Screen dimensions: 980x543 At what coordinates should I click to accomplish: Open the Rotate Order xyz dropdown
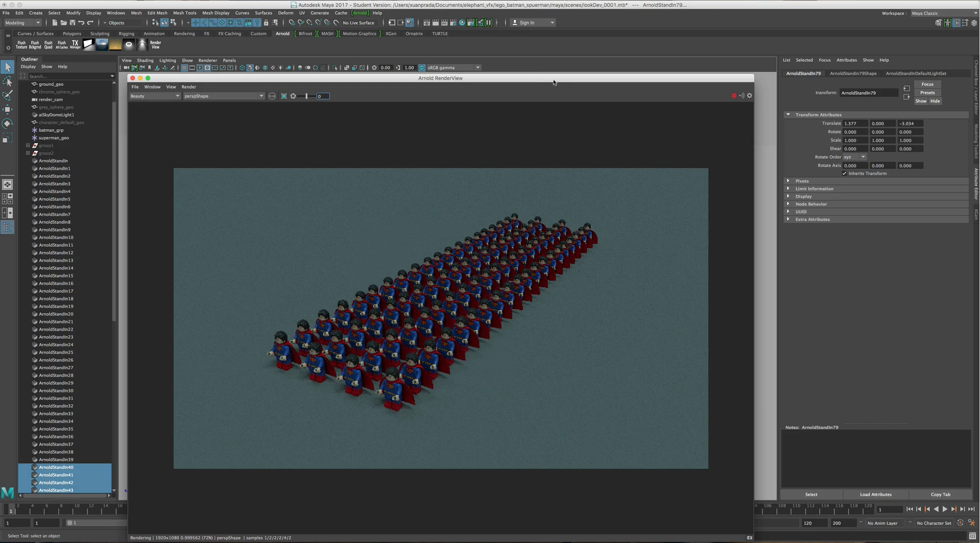854,157
